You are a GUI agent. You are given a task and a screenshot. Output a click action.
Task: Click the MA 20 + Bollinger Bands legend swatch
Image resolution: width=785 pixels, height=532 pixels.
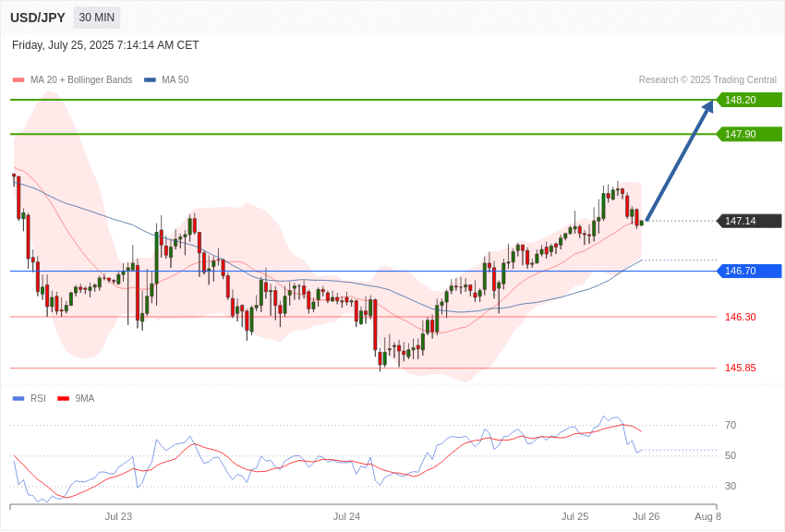click(18, 80)
